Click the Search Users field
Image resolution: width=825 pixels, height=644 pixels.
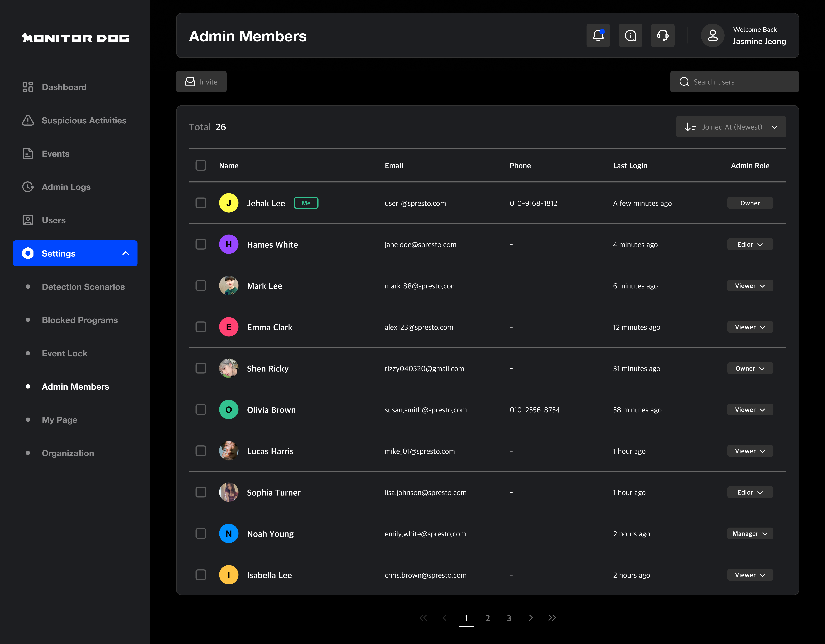[x=740, y=82]
